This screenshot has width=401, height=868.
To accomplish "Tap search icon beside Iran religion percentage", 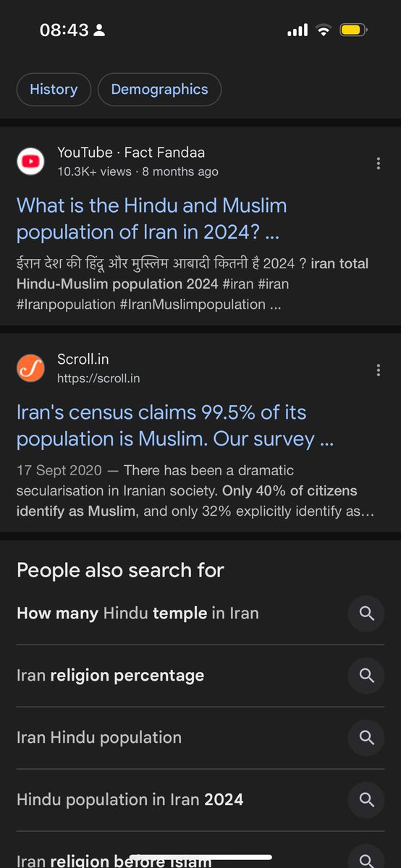I will (x=366, y=676).
